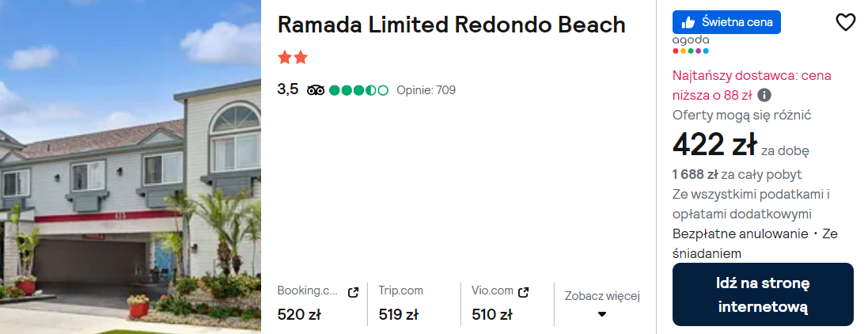The height and width of the screenshot is (334, 868).
Task: Open the Ramada Limited Redondo Beach title
Action: click(x=451, y=25)
